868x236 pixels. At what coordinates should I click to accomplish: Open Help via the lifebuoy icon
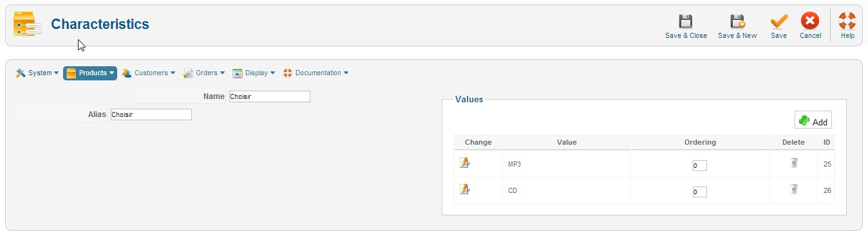(x=847, y=21)
